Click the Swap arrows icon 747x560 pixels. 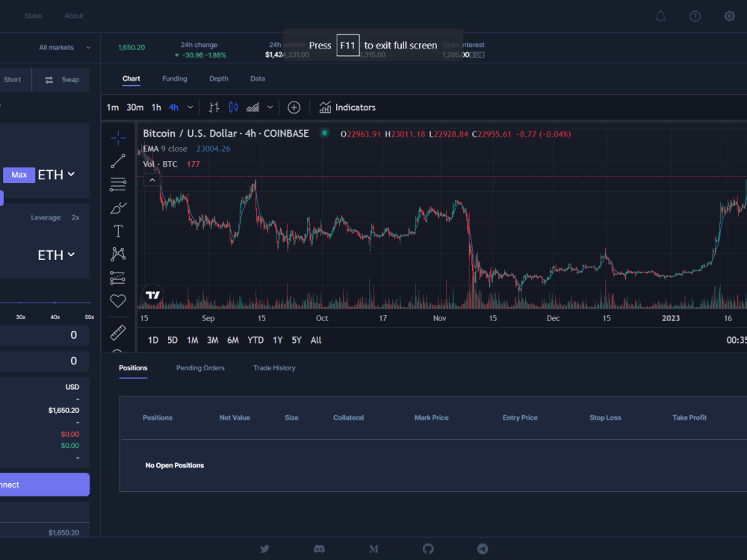coord(49,80)
